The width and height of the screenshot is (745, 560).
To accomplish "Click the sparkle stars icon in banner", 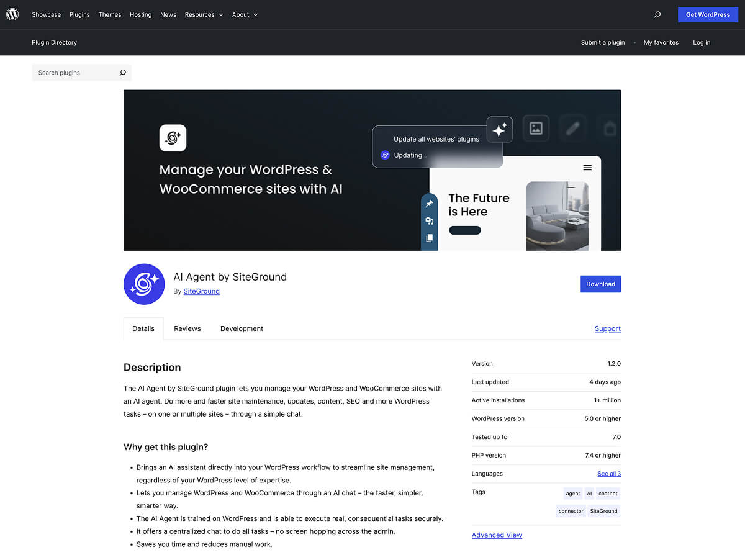I will tap(499, 130).
